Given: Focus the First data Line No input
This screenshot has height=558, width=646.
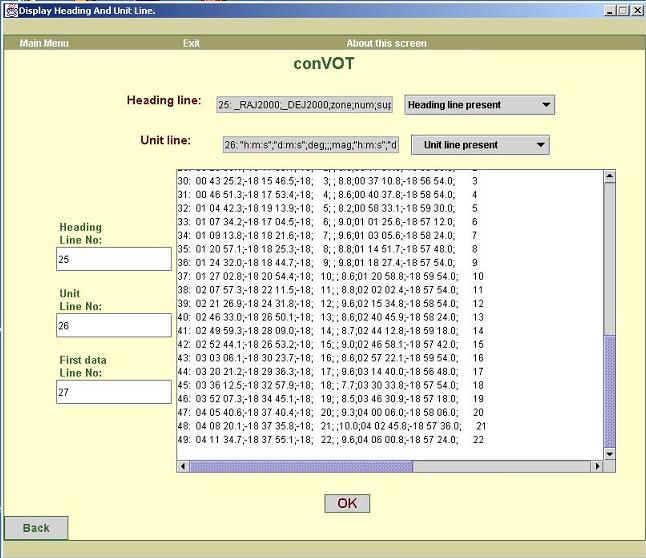Looking at the screenshot, I should (x=114, y=392).
